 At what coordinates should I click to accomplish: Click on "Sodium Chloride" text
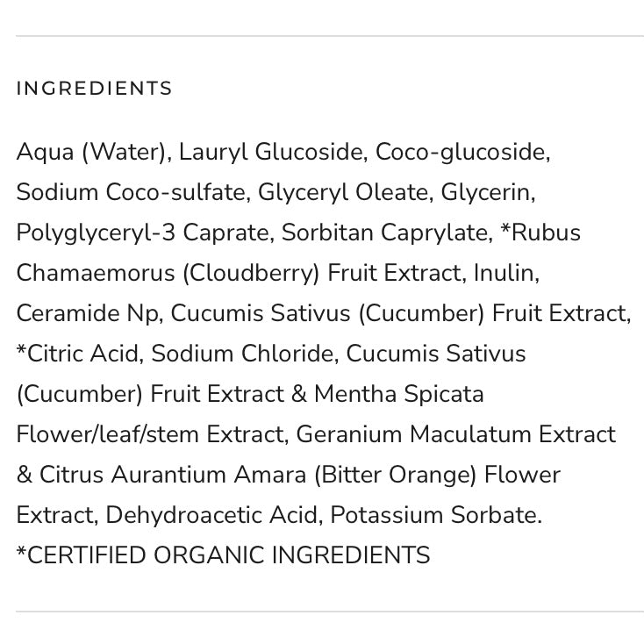point(242,354)
